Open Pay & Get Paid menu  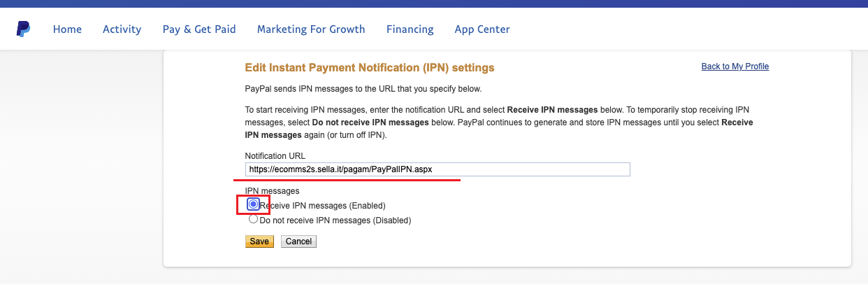[x=199, y=29]
